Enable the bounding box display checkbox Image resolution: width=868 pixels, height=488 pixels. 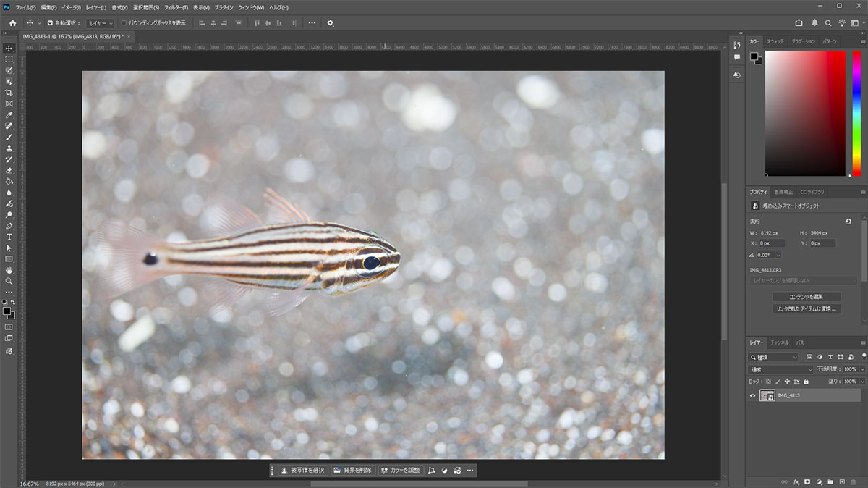[x=124, y=23]
